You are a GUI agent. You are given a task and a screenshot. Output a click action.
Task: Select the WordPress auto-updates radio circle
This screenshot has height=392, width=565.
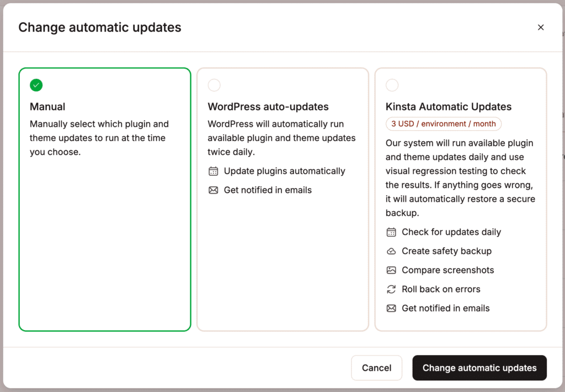tap(214, 85)
